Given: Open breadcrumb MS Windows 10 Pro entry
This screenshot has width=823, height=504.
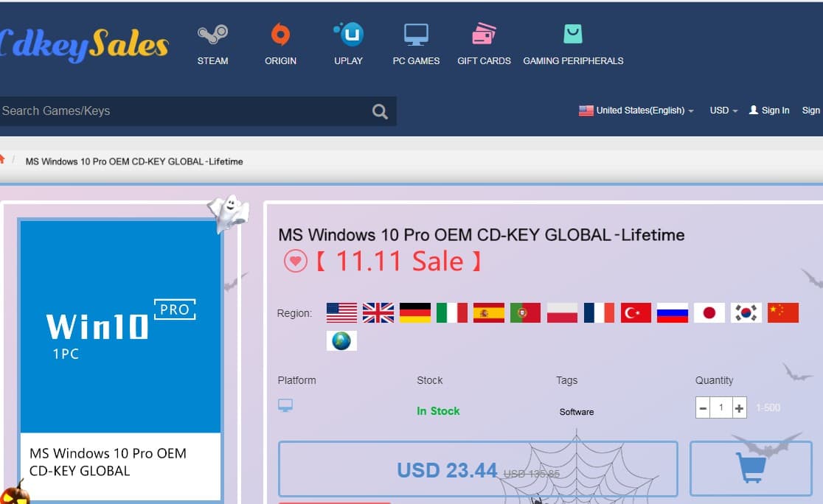Looking at the screenshot, I should (x=134, y=161).
